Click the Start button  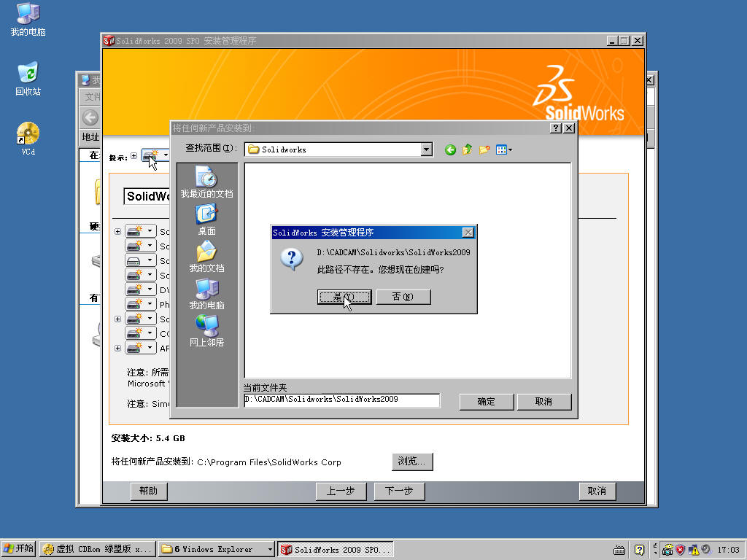tap(18, 549)
